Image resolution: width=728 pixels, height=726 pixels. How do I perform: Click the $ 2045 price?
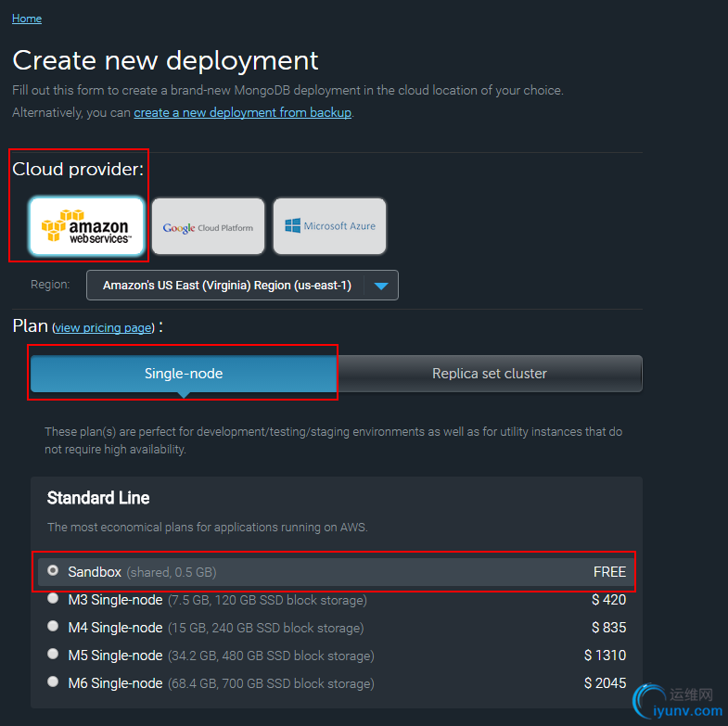pos(605,683)
